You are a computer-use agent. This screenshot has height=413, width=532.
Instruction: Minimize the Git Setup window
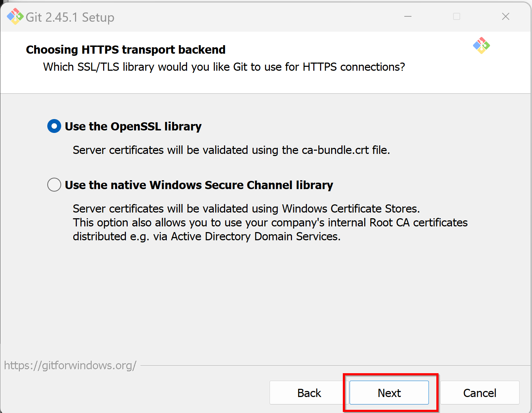tap(408, 16)
